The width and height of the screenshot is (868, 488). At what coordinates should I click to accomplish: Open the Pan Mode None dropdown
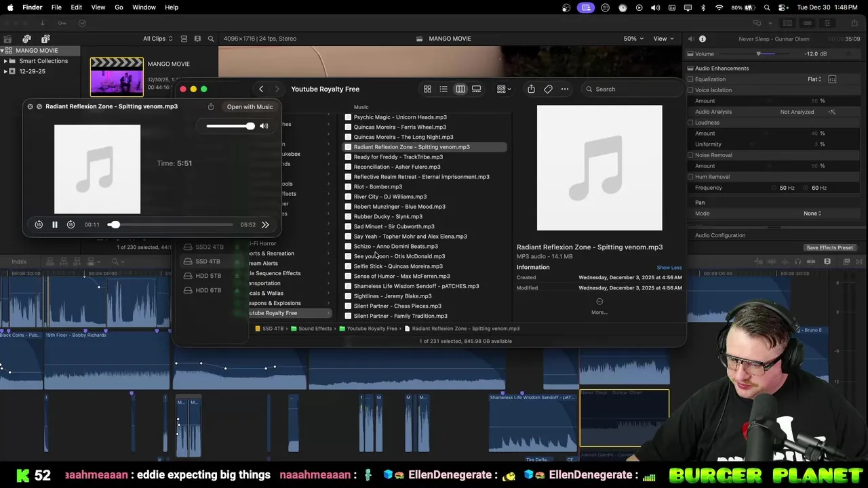click(x=812, y=213)
